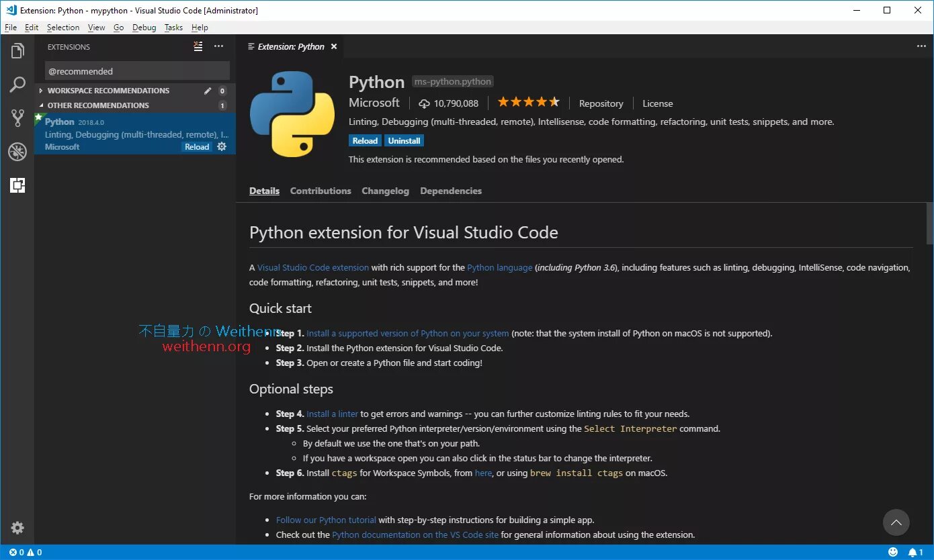Viewport: 934px width, 560px height.
Task: Click the ms-python.python identifier badge
Action: [x=453, y=81]
